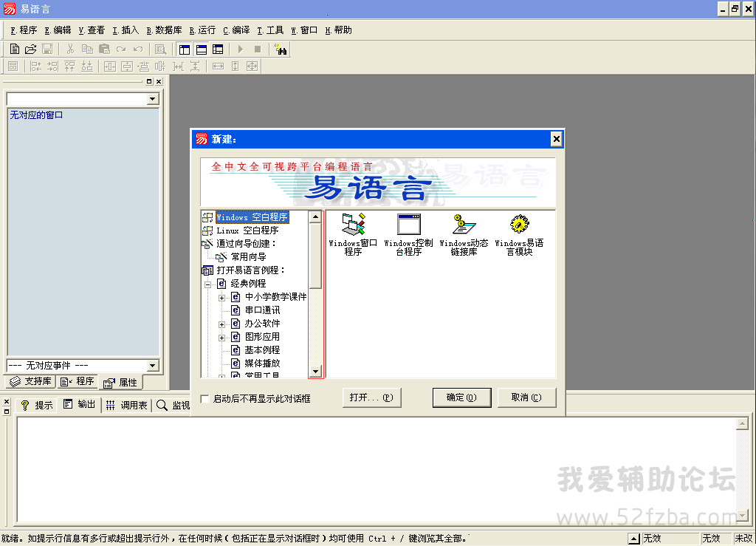Switch to the 支持库 tab
756x546 pixels.
pyautogui.click(x=31, y=381)
